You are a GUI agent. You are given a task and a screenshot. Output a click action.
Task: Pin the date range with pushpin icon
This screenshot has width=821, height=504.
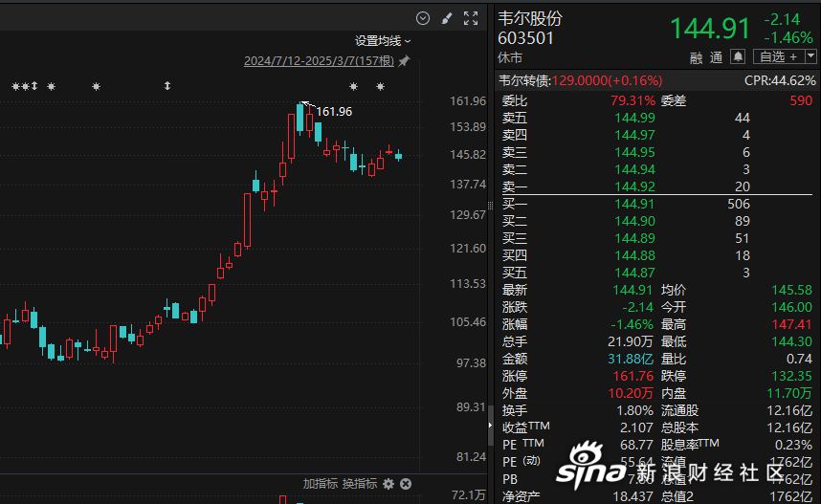[404, 61]
